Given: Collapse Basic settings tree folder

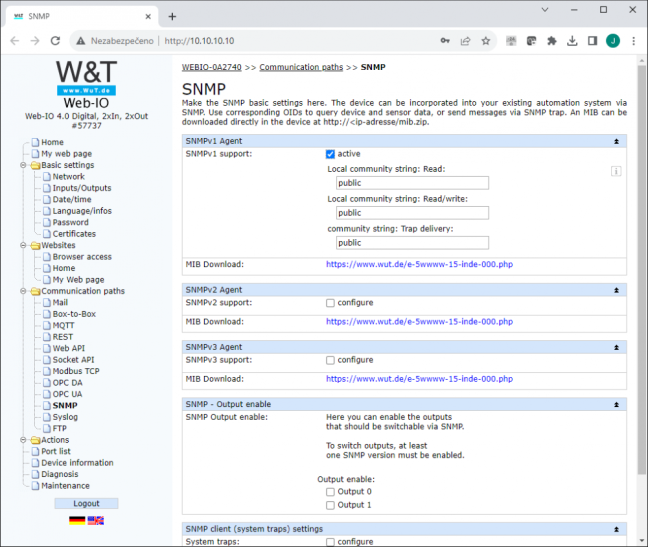Looking at the screenshot, I should pos(23,165).
